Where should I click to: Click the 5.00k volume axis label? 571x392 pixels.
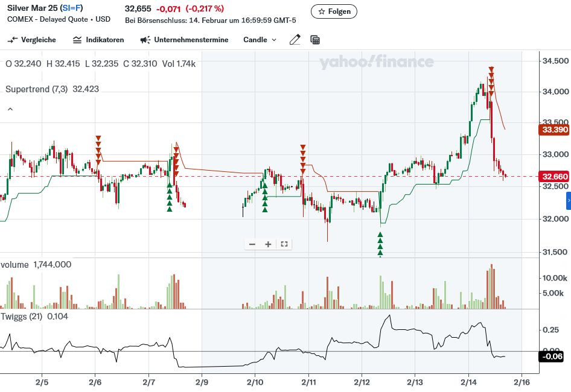[x=553, y=293]
